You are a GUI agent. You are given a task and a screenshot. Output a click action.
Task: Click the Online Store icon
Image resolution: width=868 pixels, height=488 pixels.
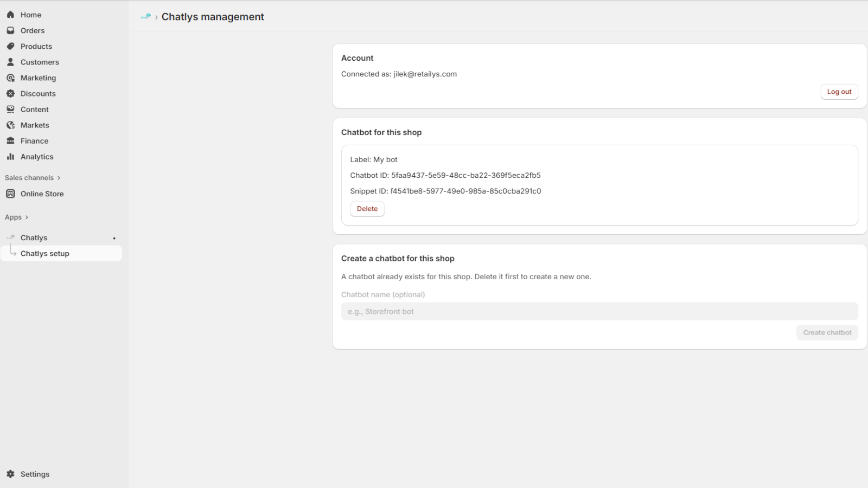point(10,194)
